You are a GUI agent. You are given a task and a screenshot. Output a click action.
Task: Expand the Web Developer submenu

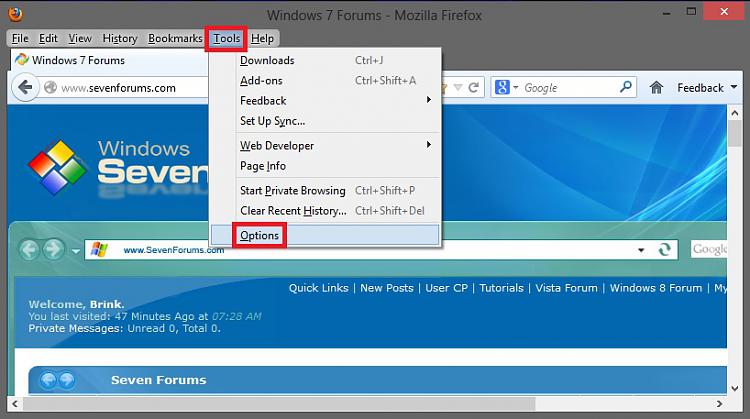coord(325,145)
